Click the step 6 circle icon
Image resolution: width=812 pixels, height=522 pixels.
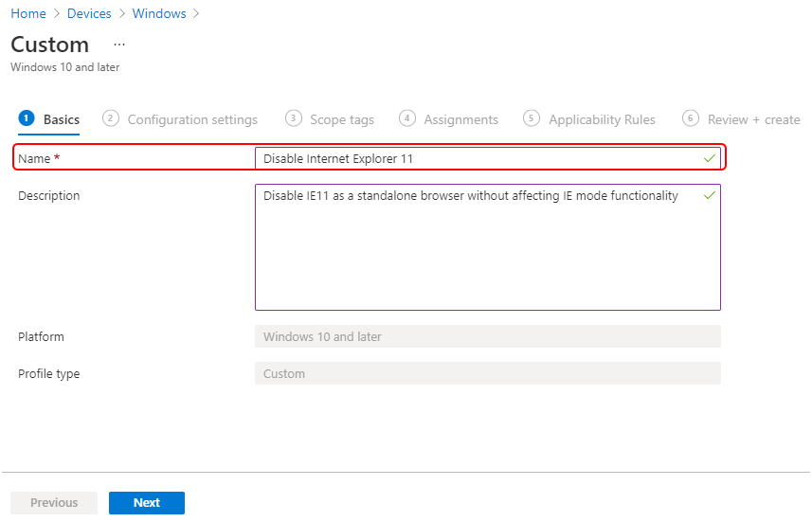(691, 118)
